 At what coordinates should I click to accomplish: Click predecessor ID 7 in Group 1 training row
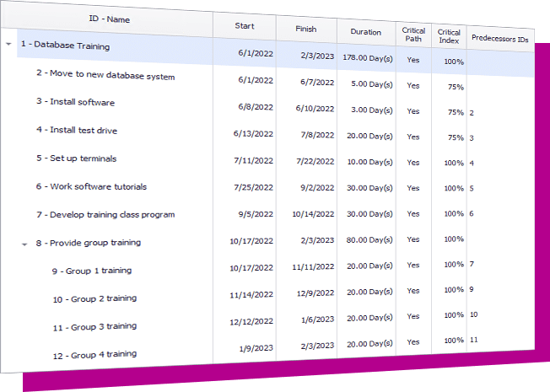point(472,264)
